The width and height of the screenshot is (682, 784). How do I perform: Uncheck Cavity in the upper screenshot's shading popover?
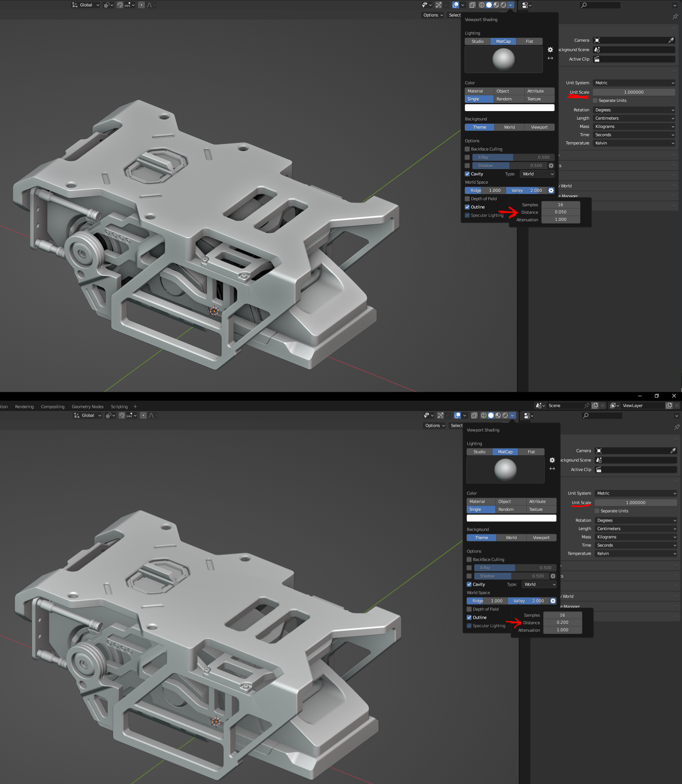467,174
